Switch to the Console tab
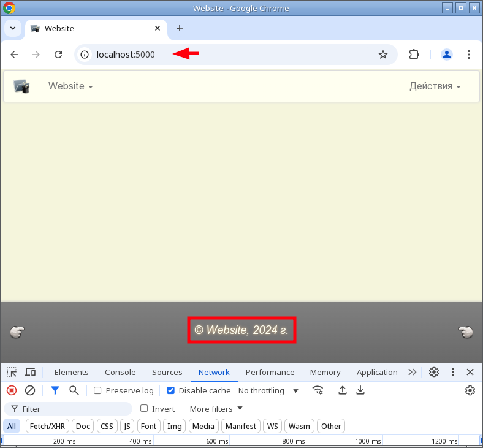The image size is (483, 448). tap(120, 372)
